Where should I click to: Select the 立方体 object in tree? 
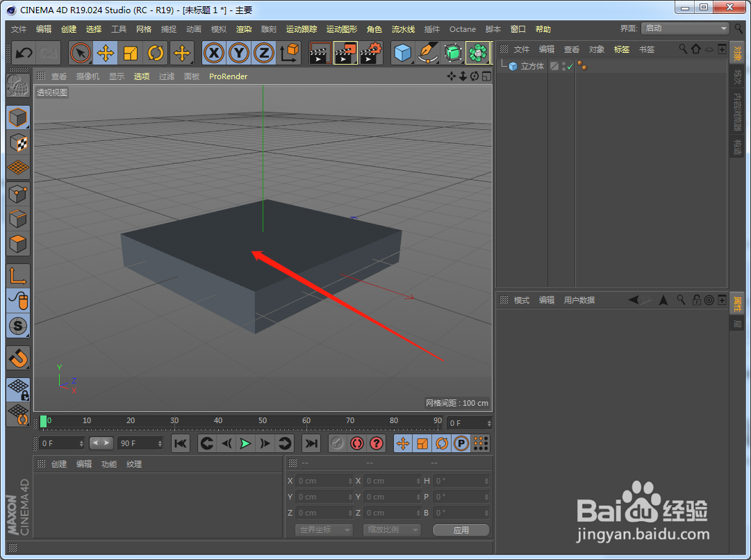(x=532, y=66)
